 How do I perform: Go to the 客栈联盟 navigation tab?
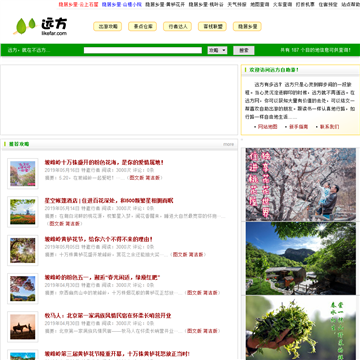coord(212,27)
